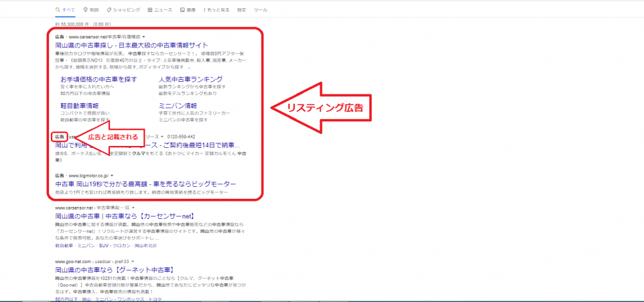
Task: Switch to the 地図 tab
Action: pyautogui.click(x=91, y=9)
